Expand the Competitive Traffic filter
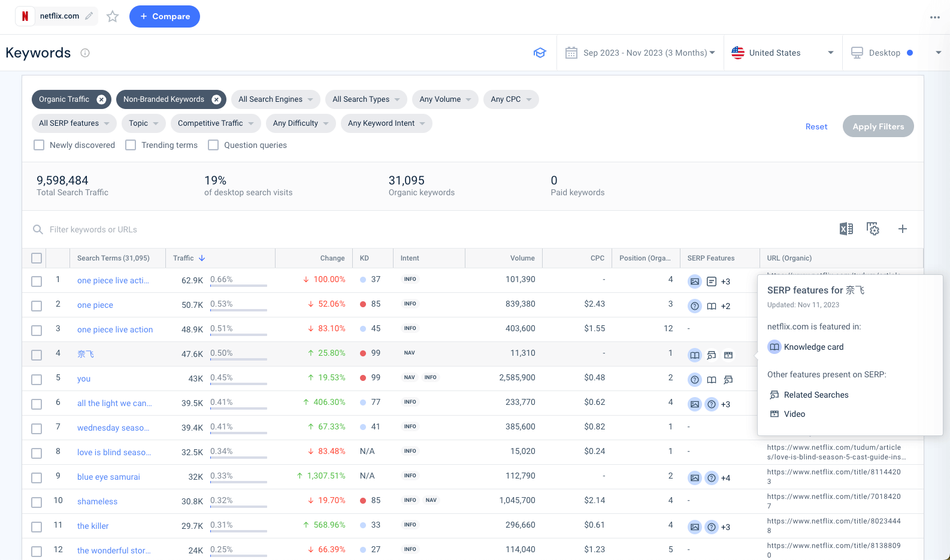950x560 pixels. [x=216, y=123]
